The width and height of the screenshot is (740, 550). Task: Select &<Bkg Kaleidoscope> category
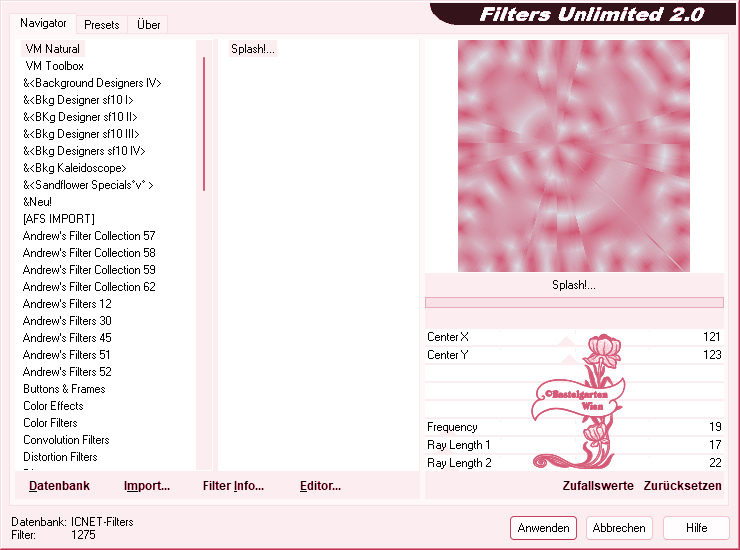tap(75, 168)
